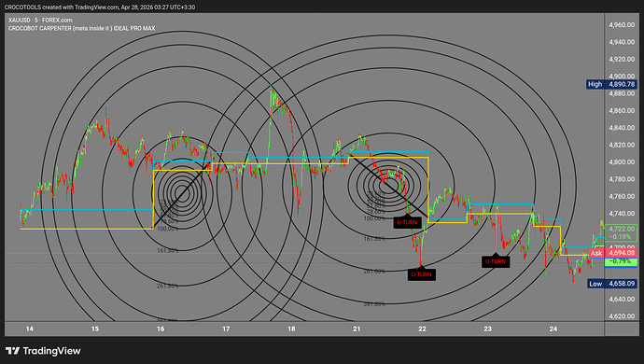Click the 4,760.00 price scale label

tap(622, 196)
